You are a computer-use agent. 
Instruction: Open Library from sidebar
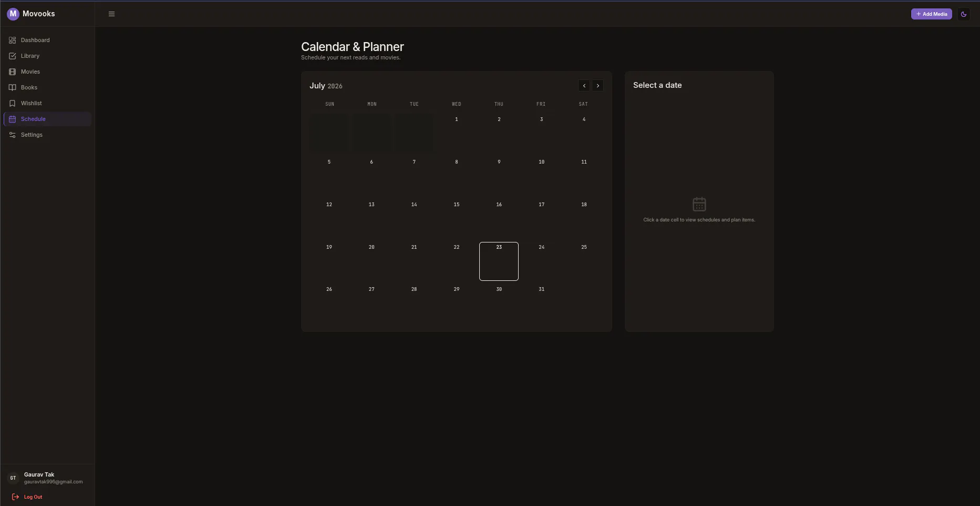[47, 56]
